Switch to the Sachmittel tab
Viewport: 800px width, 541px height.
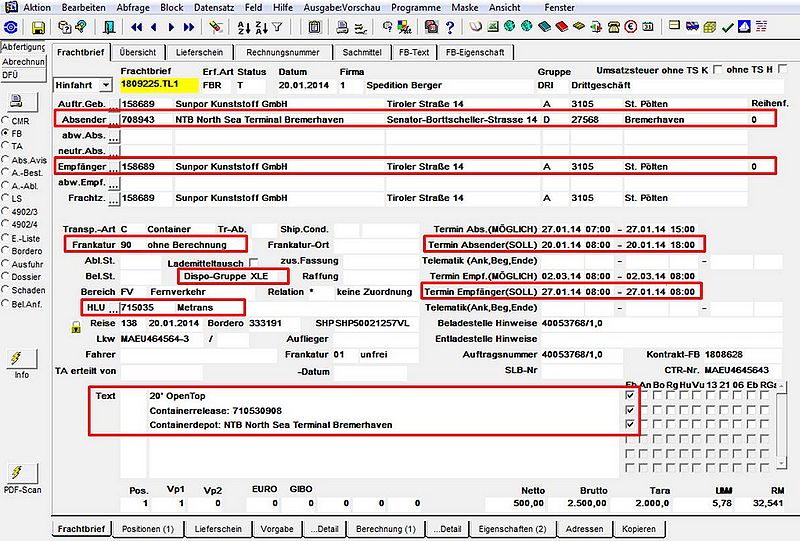coord(362,52)
